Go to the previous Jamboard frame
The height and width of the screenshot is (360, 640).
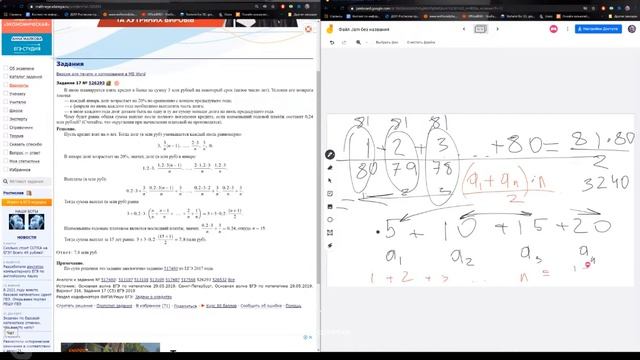(x=464, y=29)
